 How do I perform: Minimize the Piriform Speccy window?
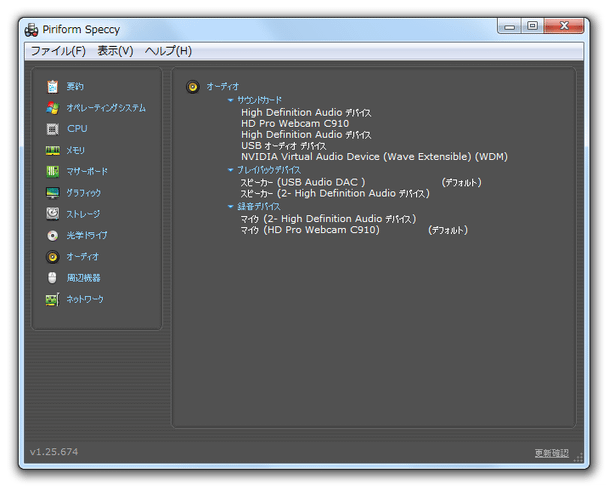(510, 26)
